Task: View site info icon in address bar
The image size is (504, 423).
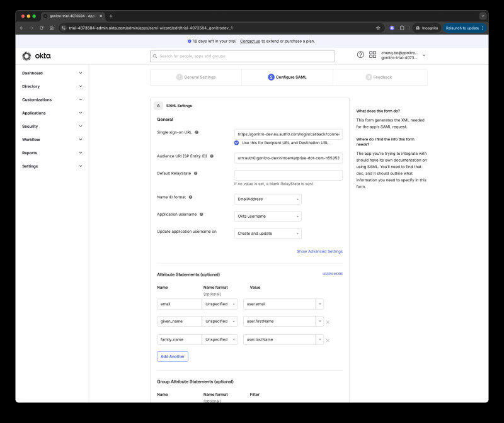Action: (x=64, y=28)
